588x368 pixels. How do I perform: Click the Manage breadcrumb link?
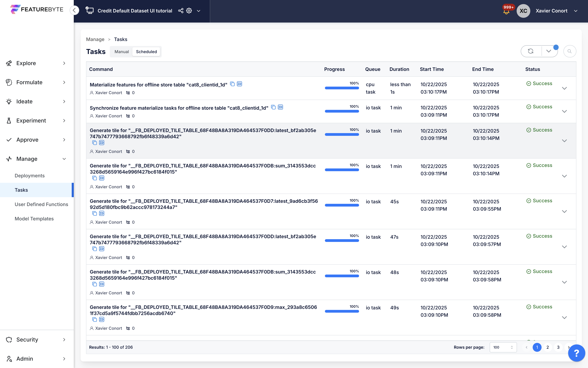(95, 39)
